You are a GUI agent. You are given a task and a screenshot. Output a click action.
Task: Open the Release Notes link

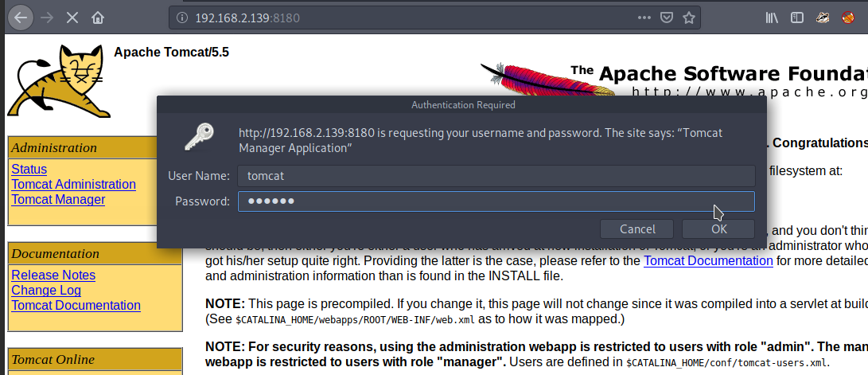tap(53, 275)
